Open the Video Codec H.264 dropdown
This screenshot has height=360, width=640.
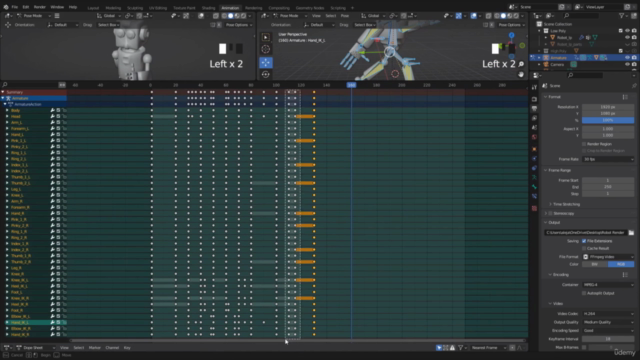608,313
